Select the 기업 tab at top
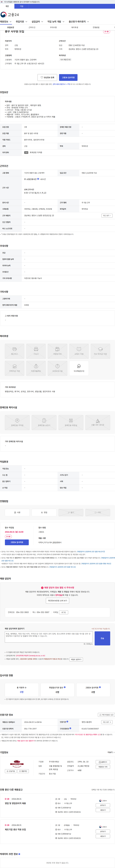Image resolution: width=115 pixels, height=868 pixels. tap(22, 6)
